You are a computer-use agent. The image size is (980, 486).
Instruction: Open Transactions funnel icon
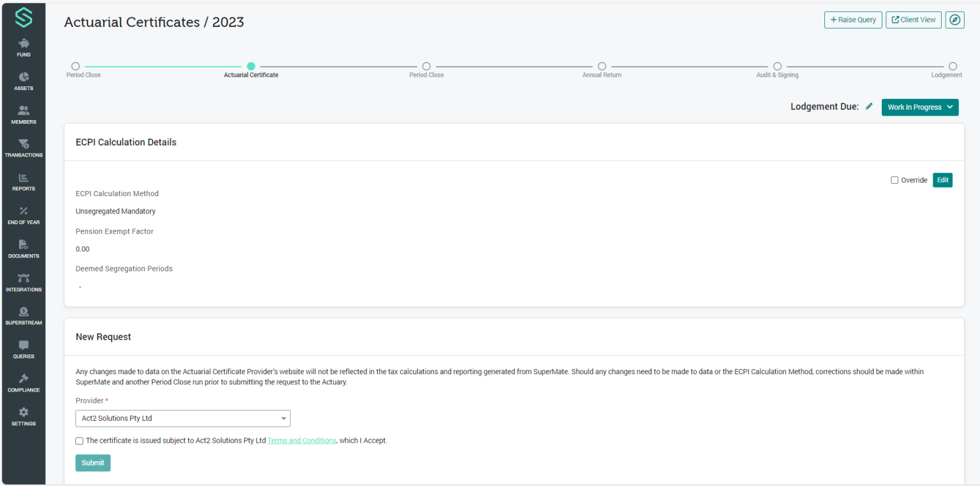24,144
